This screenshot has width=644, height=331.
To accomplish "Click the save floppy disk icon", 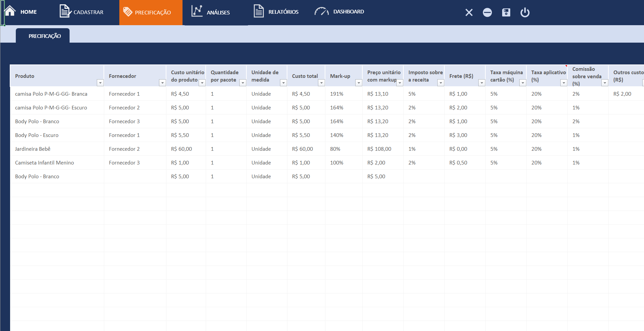I will [506, 12].
